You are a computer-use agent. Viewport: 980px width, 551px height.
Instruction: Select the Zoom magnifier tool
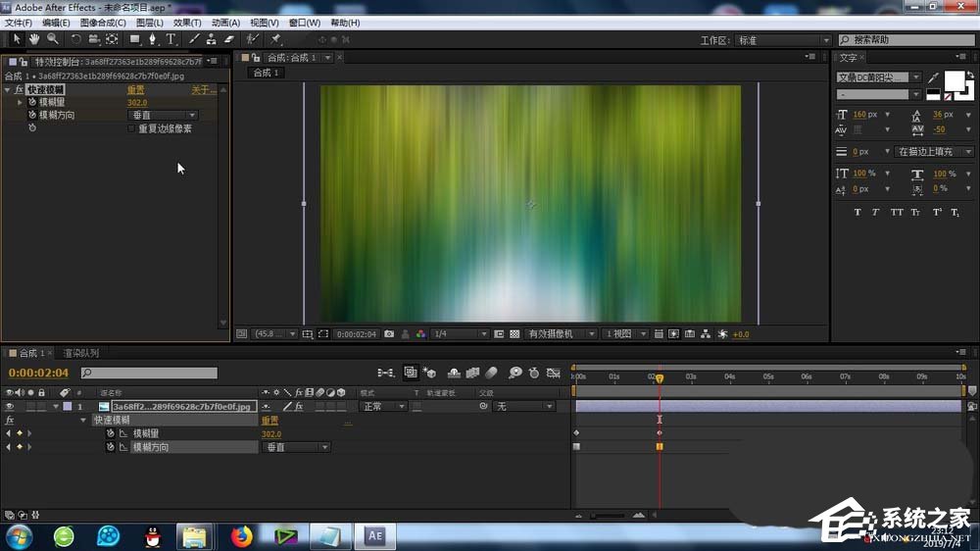point(52,39)
